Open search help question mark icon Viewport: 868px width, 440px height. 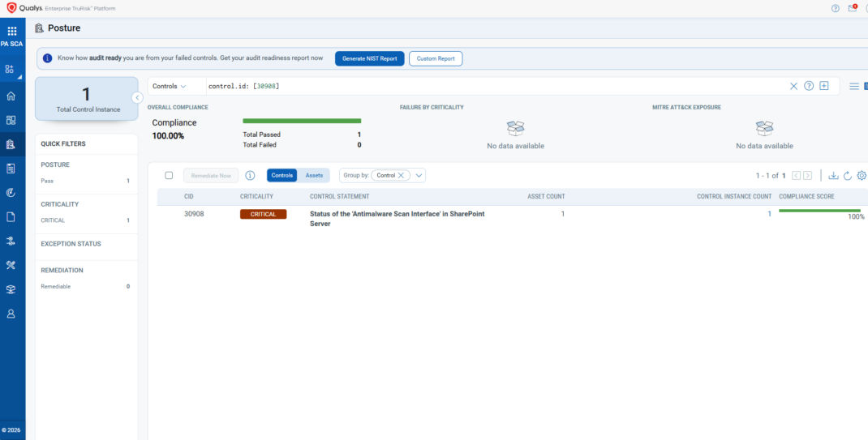coord(809,86)
